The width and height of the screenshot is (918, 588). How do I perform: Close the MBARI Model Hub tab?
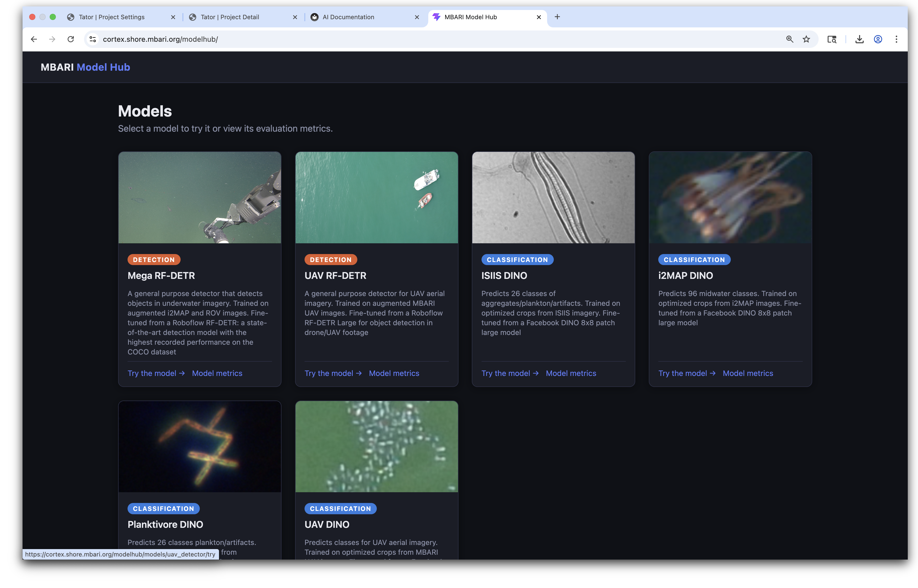pos(538,17)
